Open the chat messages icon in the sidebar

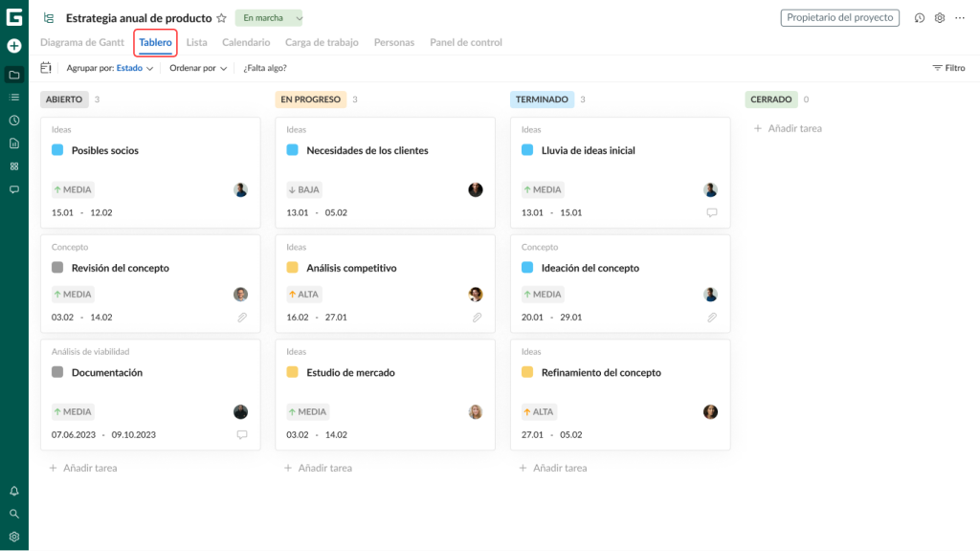pos(13,189)
